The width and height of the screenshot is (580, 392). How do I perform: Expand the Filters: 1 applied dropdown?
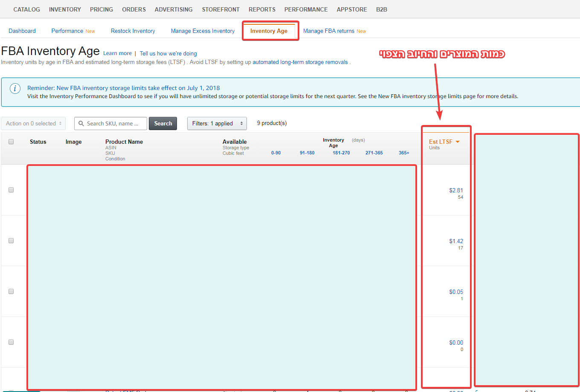[217, 124]
